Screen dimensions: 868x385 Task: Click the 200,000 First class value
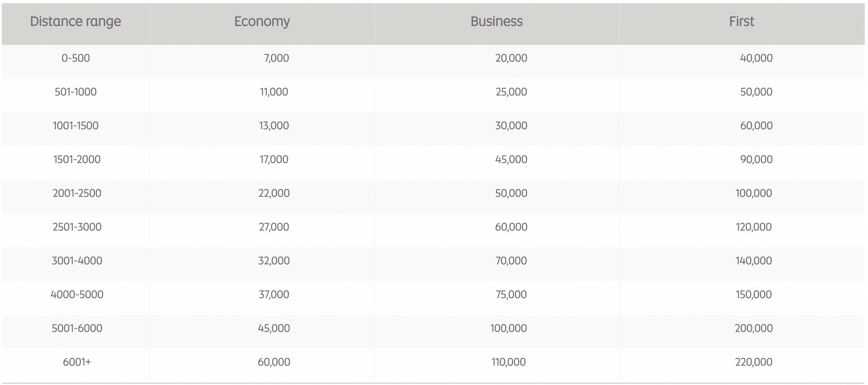point(753,328)
